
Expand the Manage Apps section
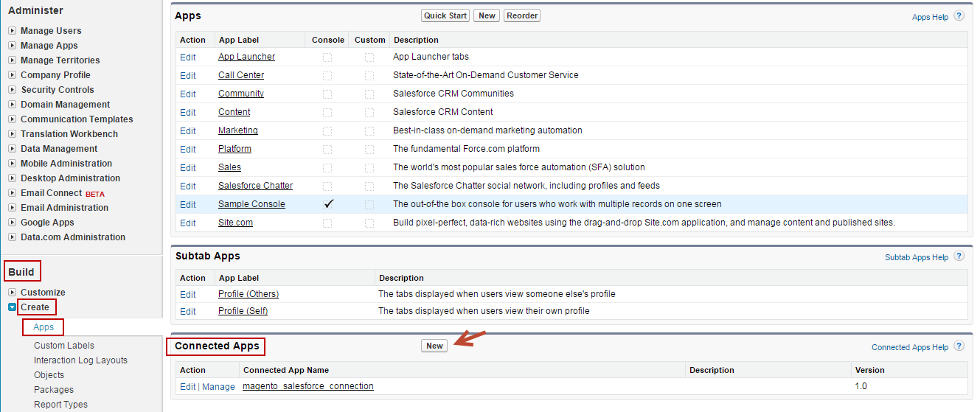pyautogui.click(x=13, y=46)
